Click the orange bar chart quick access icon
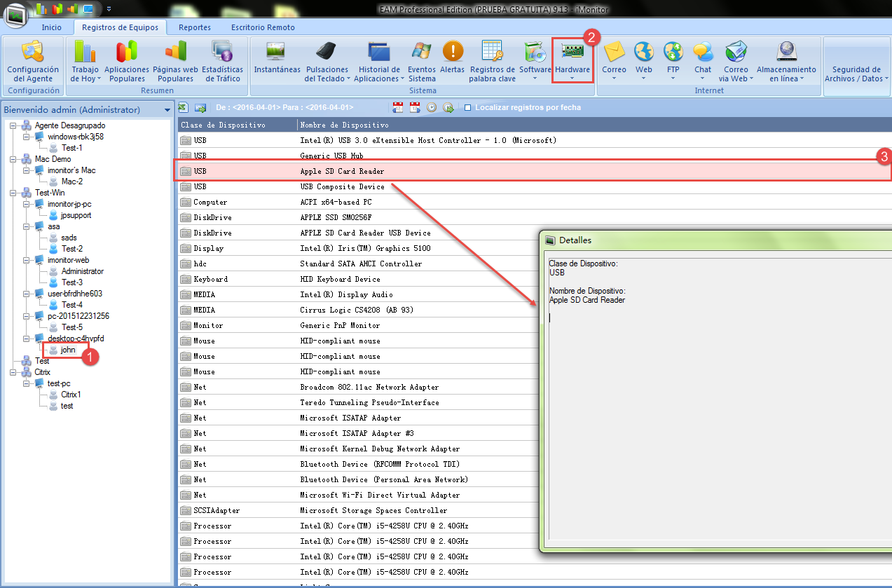892x588 pixels. click(71, 9)
